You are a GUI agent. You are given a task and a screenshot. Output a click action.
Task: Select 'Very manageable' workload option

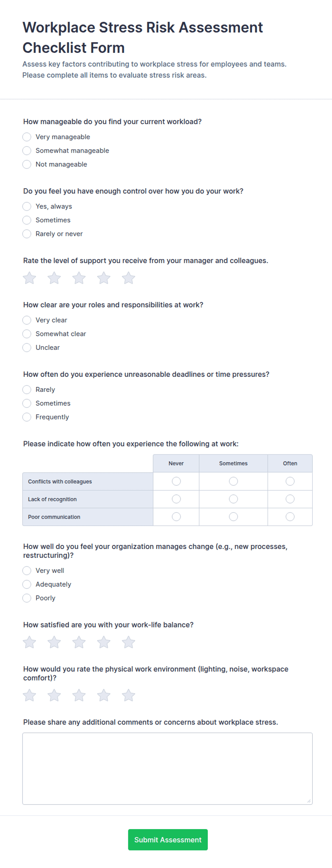click(27, 137)
